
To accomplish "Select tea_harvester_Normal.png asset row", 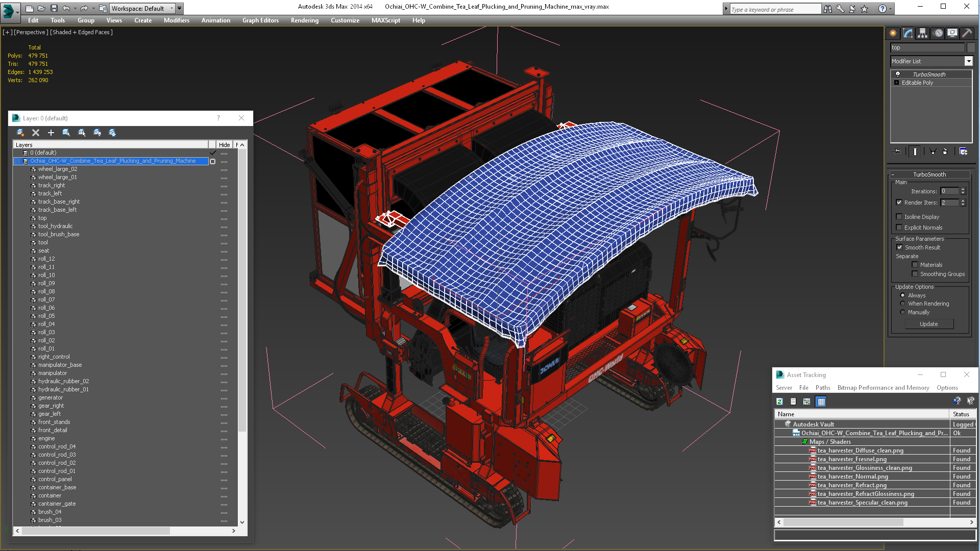I will click(852, 477).
